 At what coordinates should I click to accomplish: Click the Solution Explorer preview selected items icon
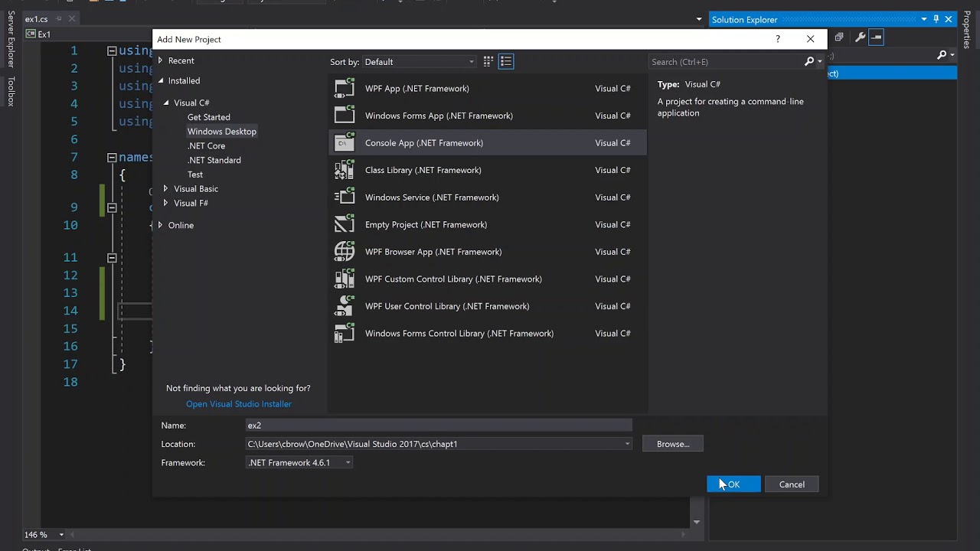pos(877,37)
